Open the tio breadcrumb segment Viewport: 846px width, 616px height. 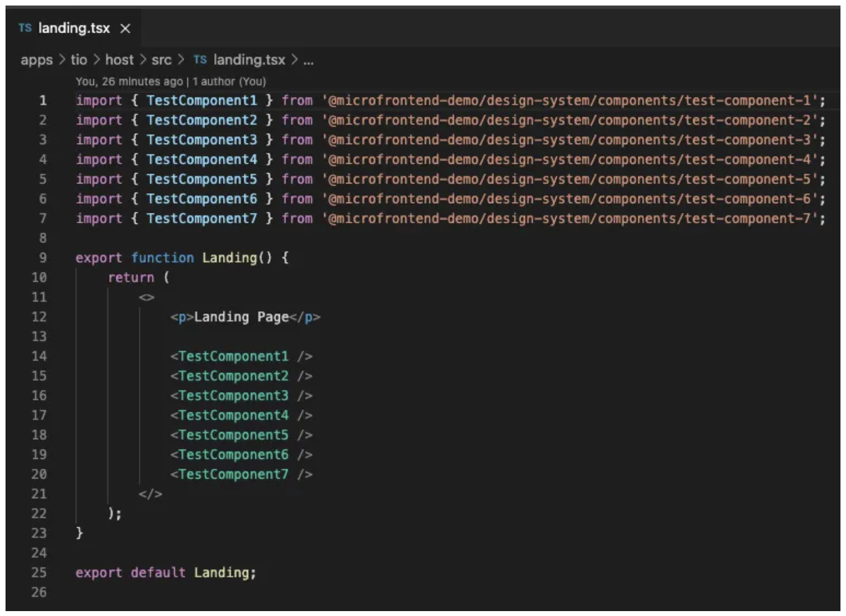[79, 60]
